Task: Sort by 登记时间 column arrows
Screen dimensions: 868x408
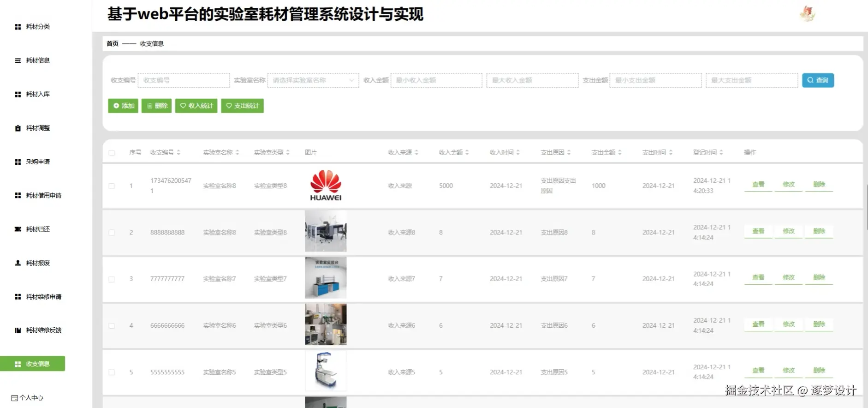Action: (x=721, y=152)
